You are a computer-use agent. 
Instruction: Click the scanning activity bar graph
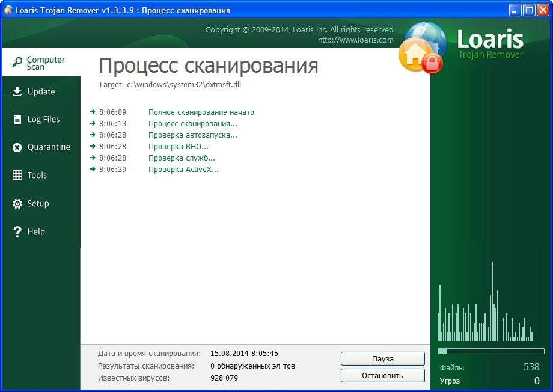[485, 302]
